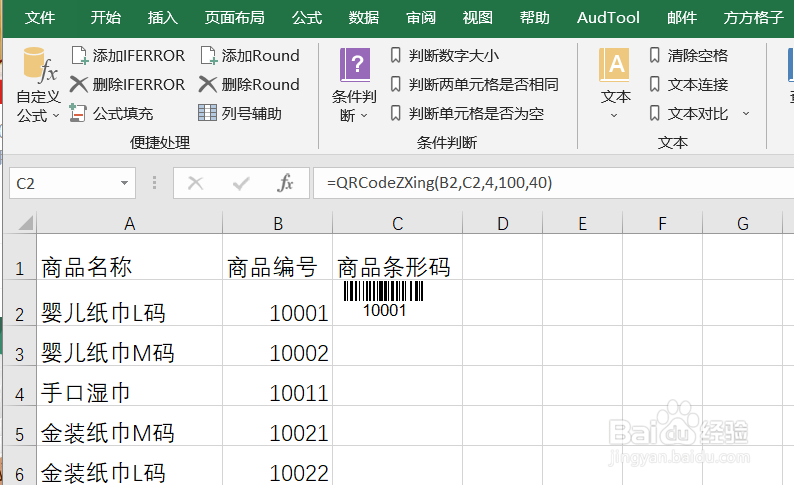
Task: Select row 5 header
Action: (x=20, y=426)
